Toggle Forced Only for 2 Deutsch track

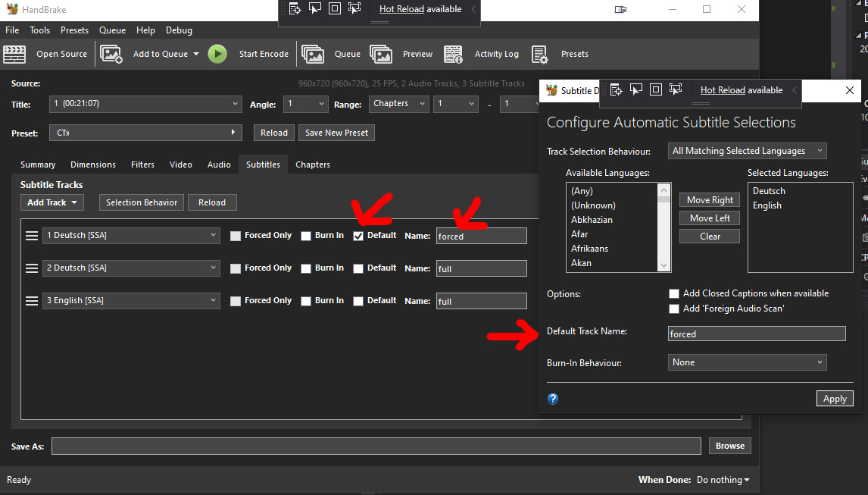[236, 269]
